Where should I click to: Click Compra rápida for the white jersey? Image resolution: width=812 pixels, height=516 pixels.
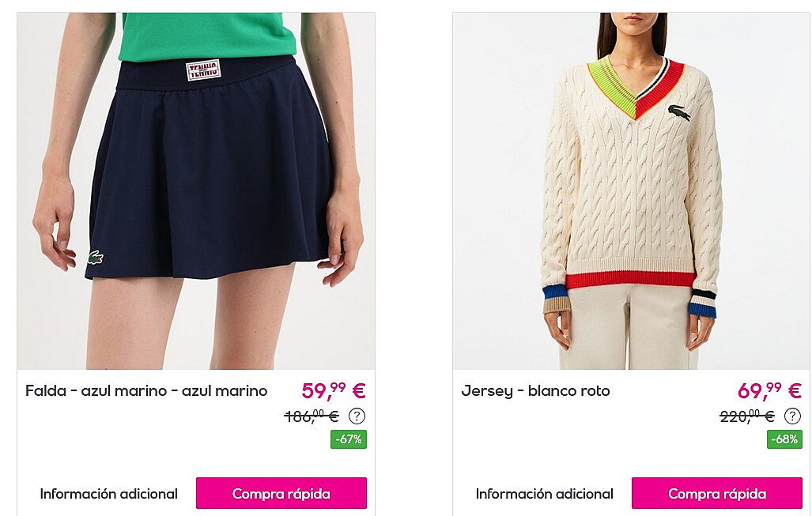[x=716, y=493]
